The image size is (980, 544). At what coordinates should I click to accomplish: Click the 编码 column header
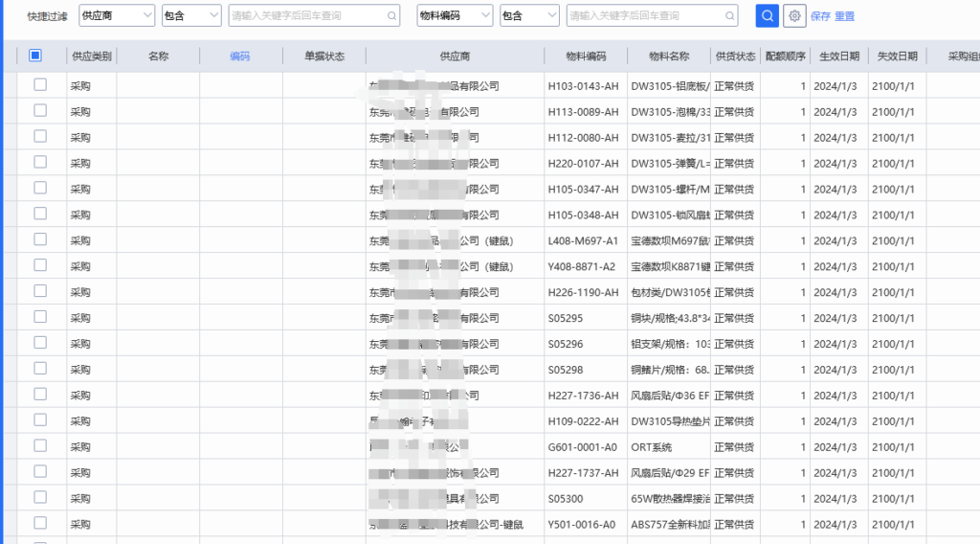click(x=240, y=57)
